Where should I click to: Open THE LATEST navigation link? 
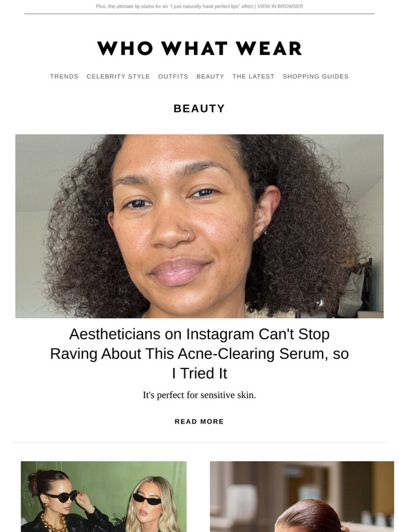[x=253, y=76]
